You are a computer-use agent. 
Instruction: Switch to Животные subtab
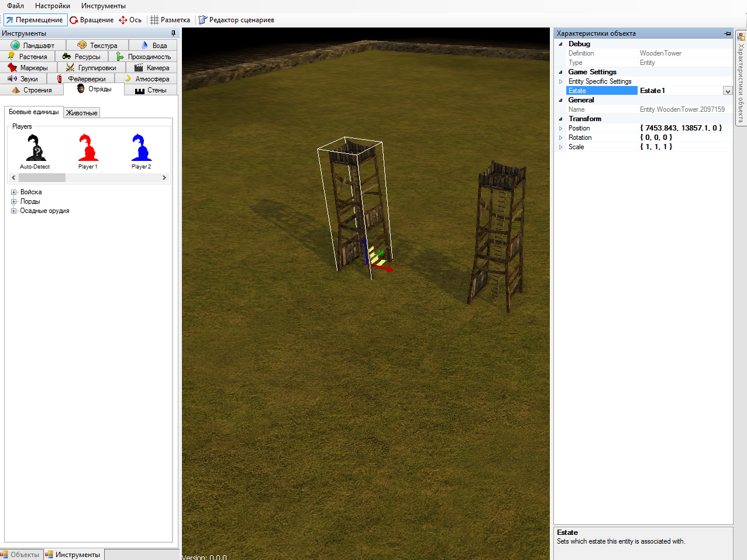[x=81, y=112]
